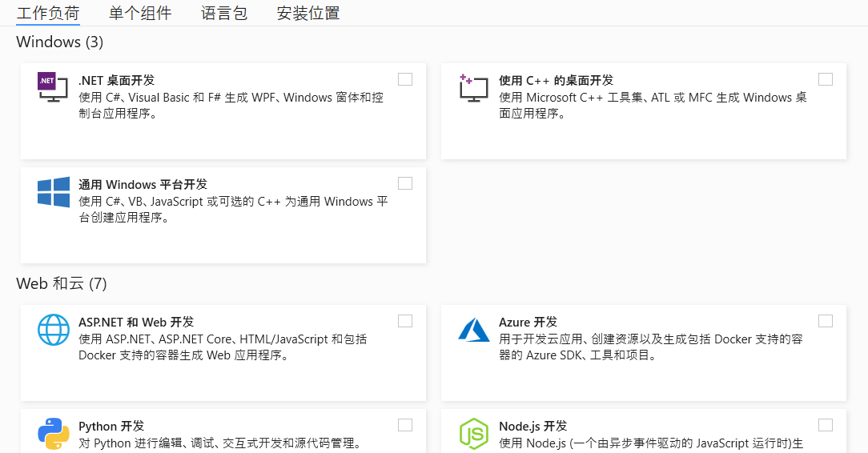Click the ASP.NET 和 Web 开发 title
Image resolution: width=868 pixels, height=453 pixels.
coord(136,323)
